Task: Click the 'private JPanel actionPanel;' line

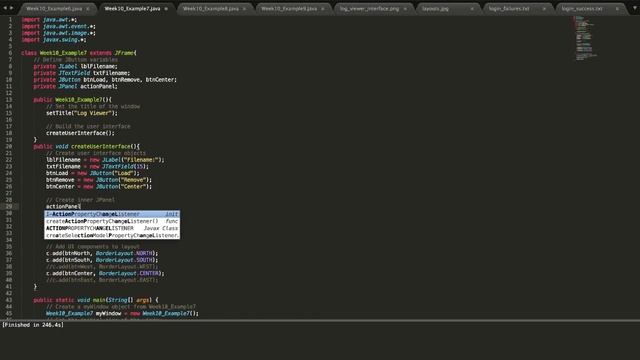Action: pos(76,87)
